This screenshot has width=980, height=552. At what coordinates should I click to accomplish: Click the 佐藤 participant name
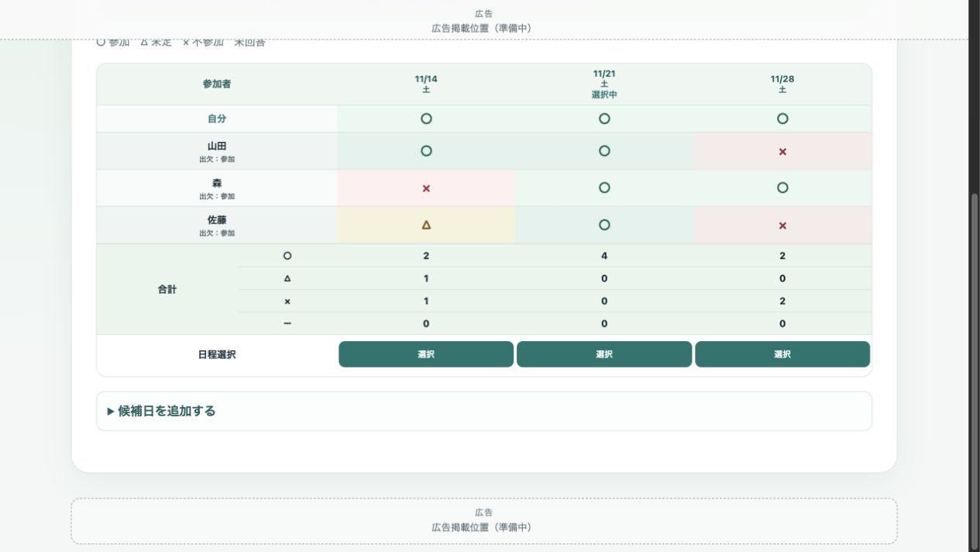click(217, 220)
